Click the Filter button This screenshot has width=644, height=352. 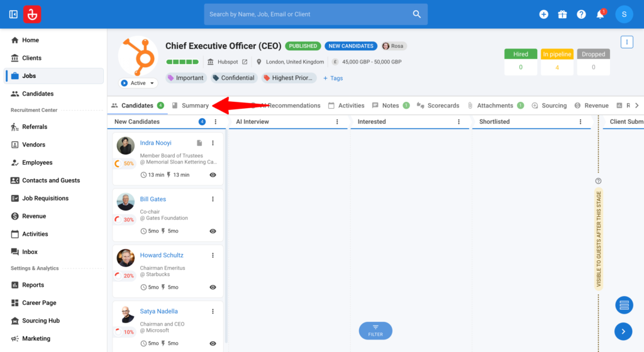click(375, 331)
